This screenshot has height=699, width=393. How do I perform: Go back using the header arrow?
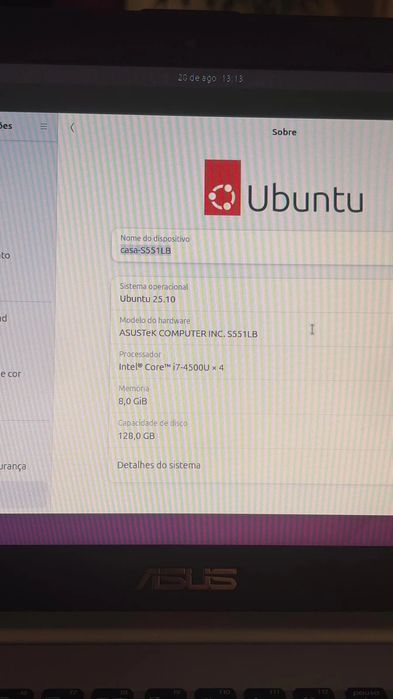pos(72,128)
